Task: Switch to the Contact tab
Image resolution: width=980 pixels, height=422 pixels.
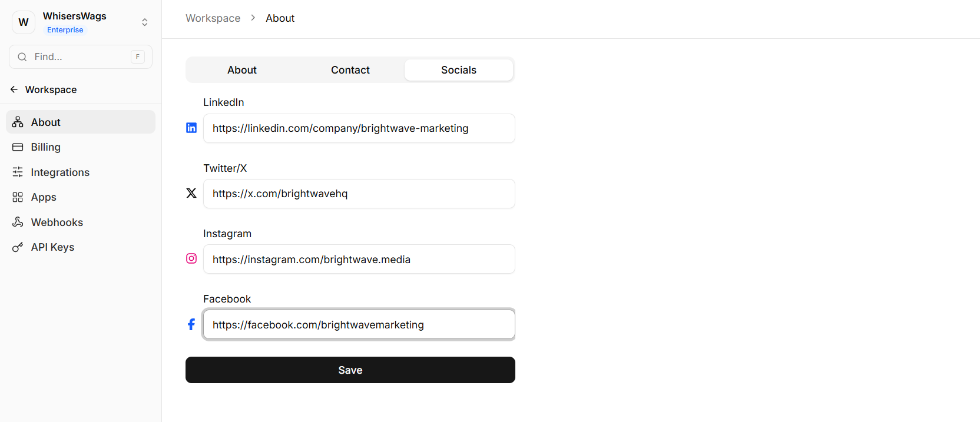Action: point(350,70)
